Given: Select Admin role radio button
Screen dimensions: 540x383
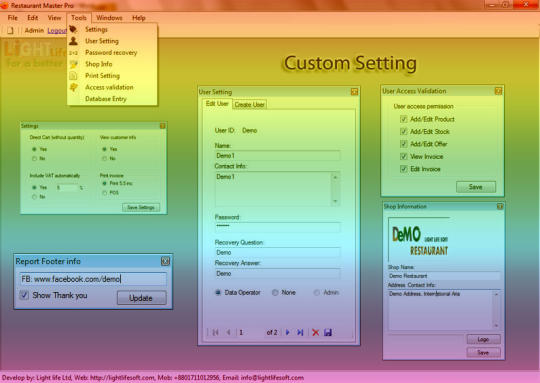Looking at the screenshot, I should pyautogui.click(x=316, y=292).
